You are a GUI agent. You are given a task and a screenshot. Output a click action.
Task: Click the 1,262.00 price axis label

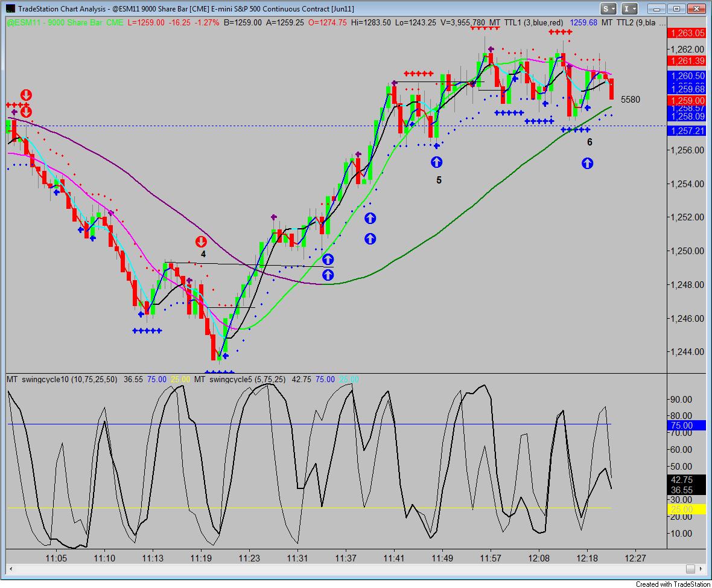(687, 50)
